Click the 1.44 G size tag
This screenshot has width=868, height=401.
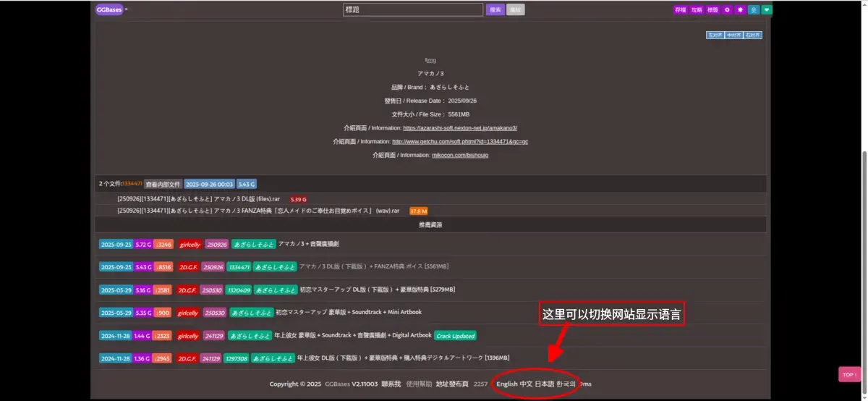[143, 335]
